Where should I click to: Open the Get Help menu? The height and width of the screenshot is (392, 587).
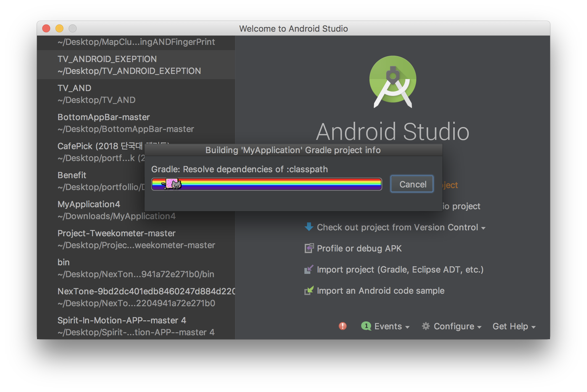pyautogui.click(x=514, y=326)
